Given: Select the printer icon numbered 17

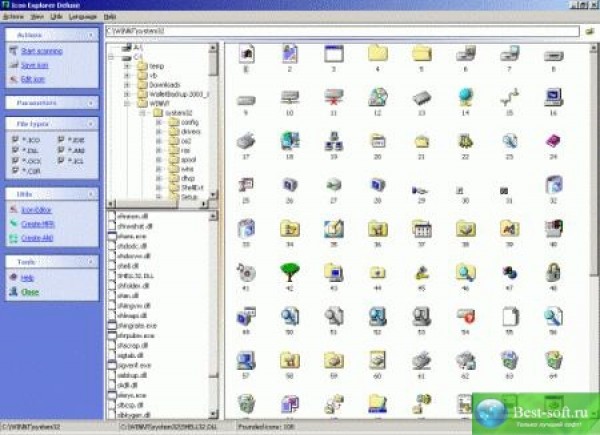Looking at the screenshot, I should click(x=246, y=141).
